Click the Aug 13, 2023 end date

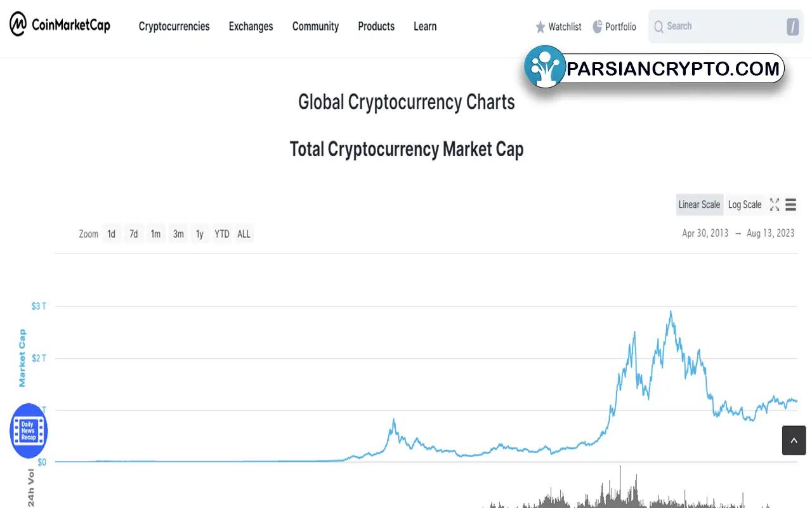[770, 233]
